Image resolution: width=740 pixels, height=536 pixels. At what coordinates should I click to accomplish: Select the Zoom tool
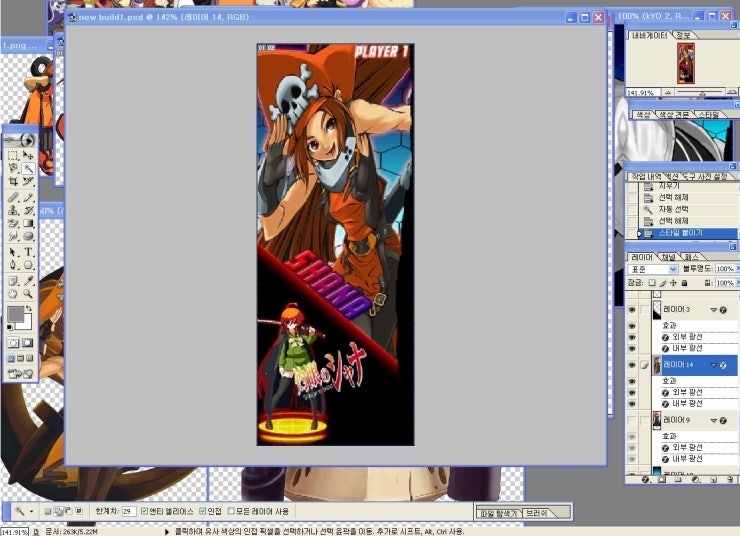coord(28,294)
